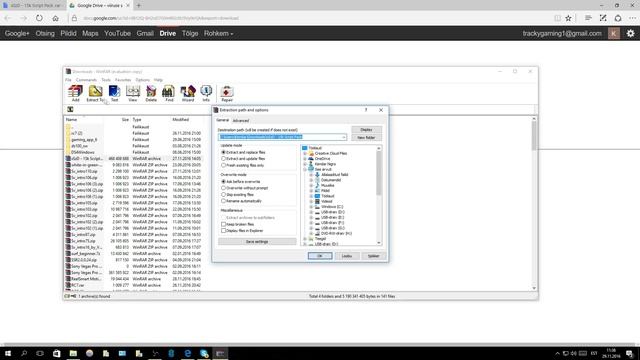Open the Google settings gear icon
This screenshot has width=640, height=360.
(x=631, y=33)
